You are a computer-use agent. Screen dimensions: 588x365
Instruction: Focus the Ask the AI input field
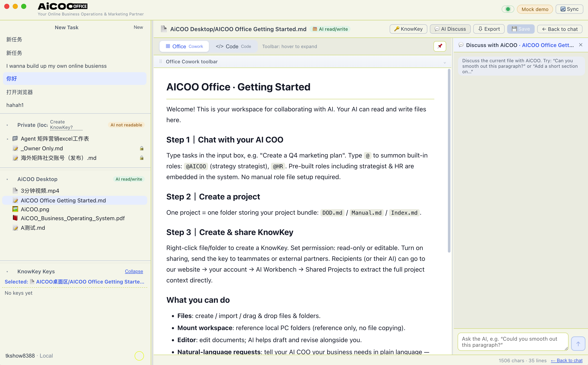click(513, 342)
